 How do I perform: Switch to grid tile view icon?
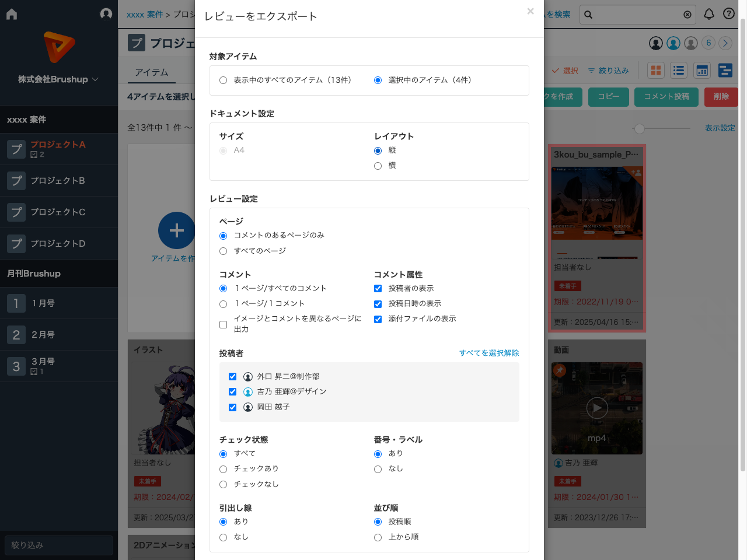[x=656, y=71]
